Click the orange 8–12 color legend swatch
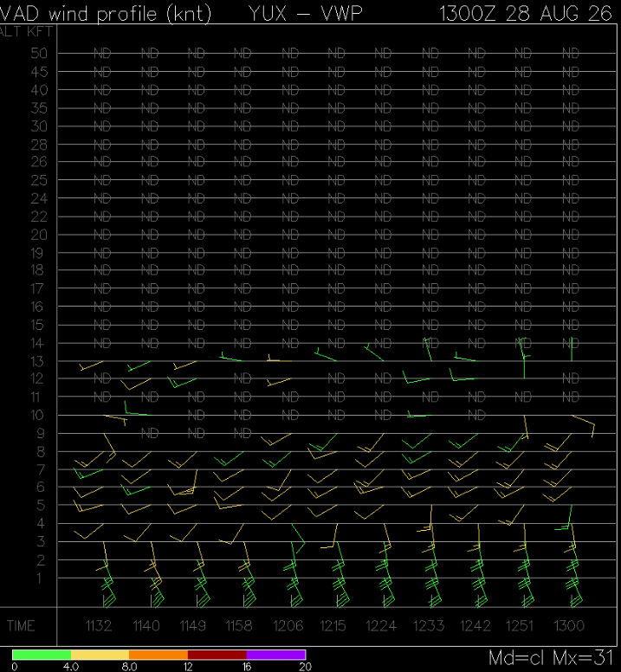Image resolution: width=621 pixels, height=672 pixels. click(x=158, y=655)
